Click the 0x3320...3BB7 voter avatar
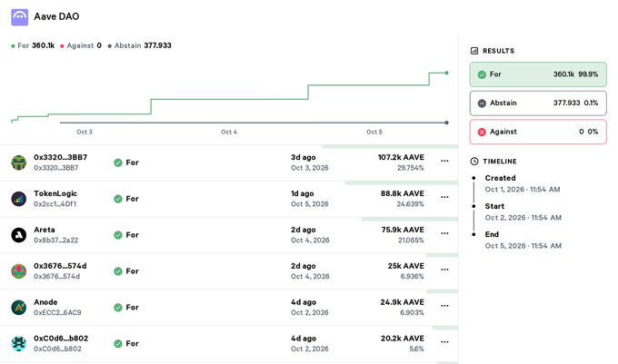 [19, 162]
